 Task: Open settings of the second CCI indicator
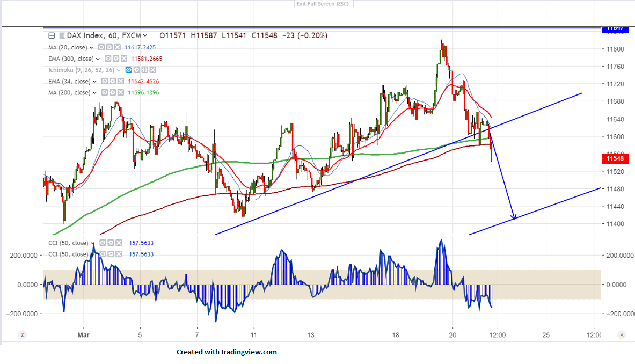[x=111, y=254]
